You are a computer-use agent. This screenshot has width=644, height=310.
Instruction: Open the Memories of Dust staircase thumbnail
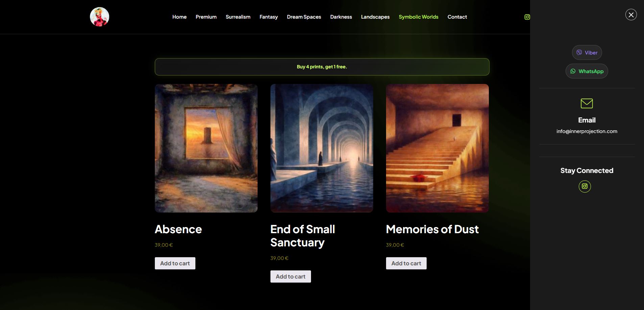click(x=437, y=148)
